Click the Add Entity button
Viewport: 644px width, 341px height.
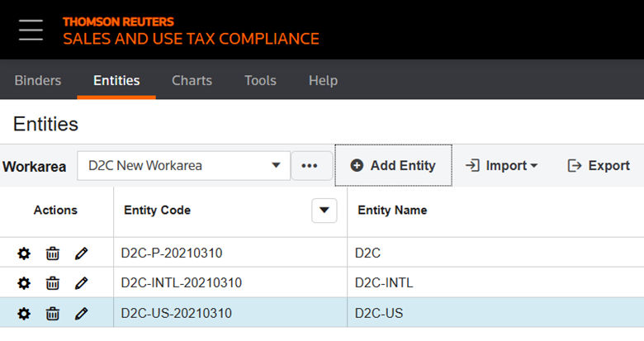pyautogui.click(x=393, y=166)
